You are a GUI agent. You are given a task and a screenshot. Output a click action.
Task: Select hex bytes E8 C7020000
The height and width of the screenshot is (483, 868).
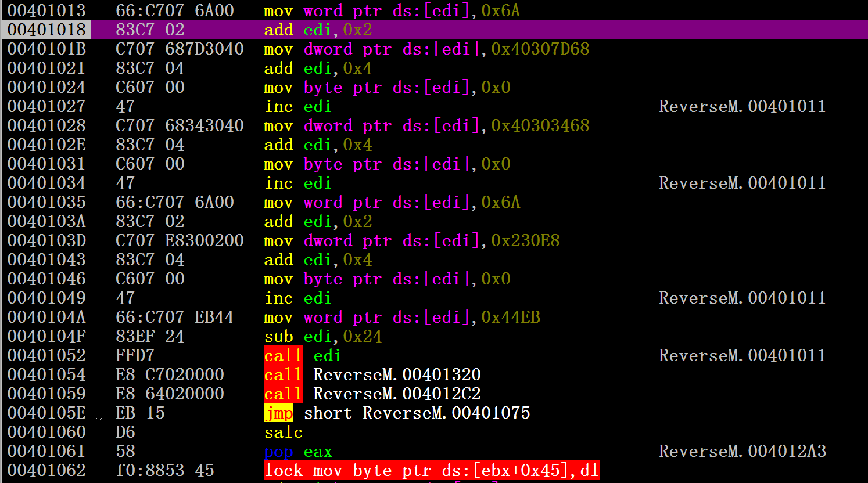(x=170, y=374)
